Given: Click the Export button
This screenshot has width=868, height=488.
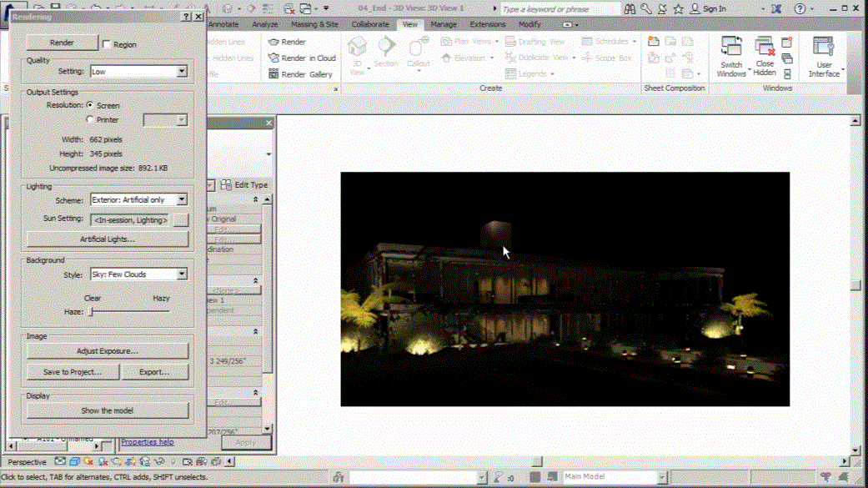Looking at the screenshot, I should pyautogui.click(x=154, y=372).
